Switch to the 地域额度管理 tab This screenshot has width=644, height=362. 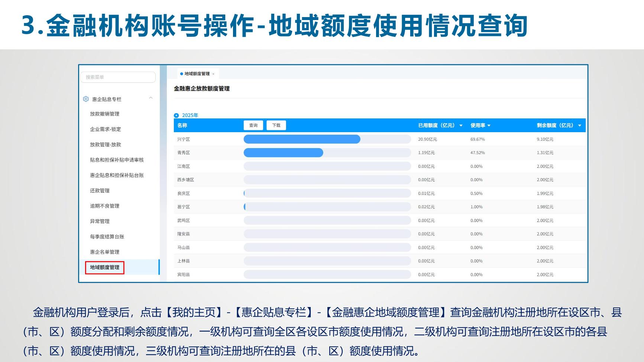[197, 74]
